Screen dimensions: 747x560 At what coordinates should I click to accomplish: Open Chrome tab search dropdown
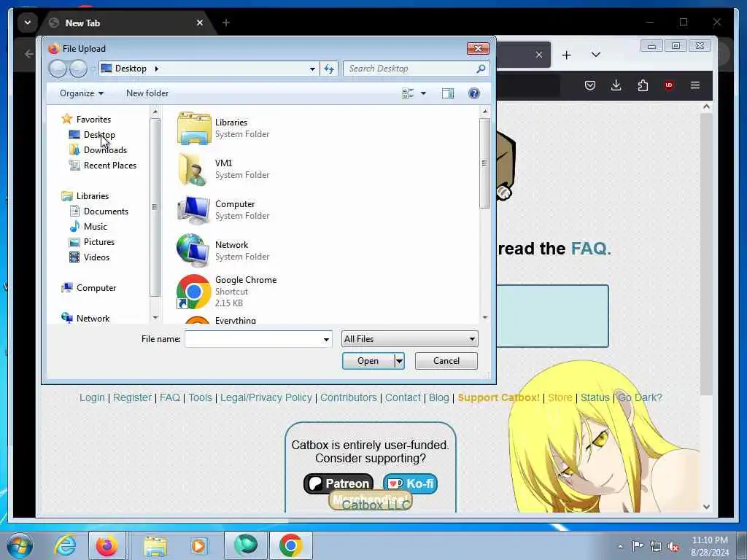28,23
